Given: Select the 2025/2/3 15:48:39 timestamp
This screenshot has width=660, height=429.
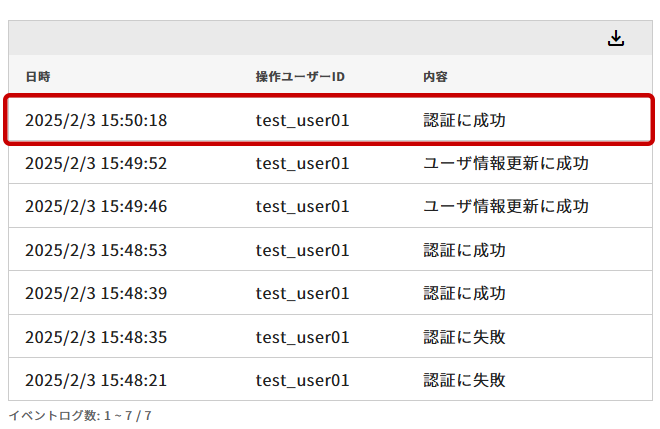Looking at the screenshot, I should coord(96,293).
